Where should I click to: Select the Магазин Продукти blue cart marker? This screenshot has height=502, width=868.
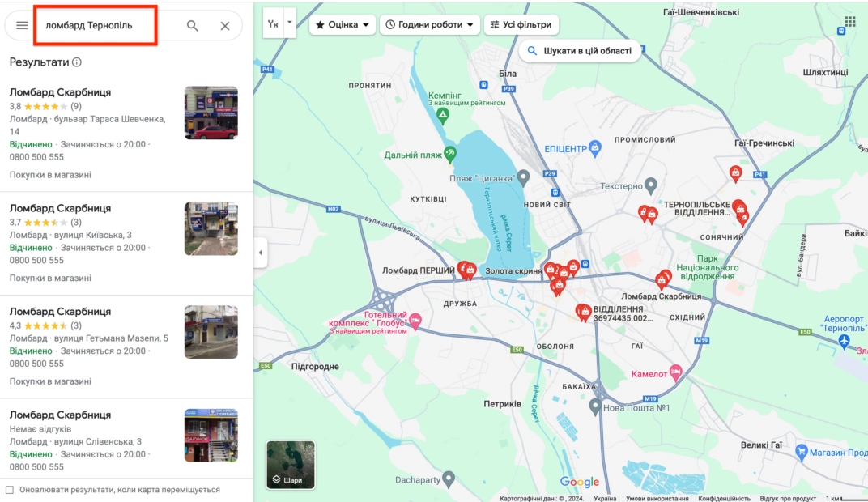click(801, 452)
